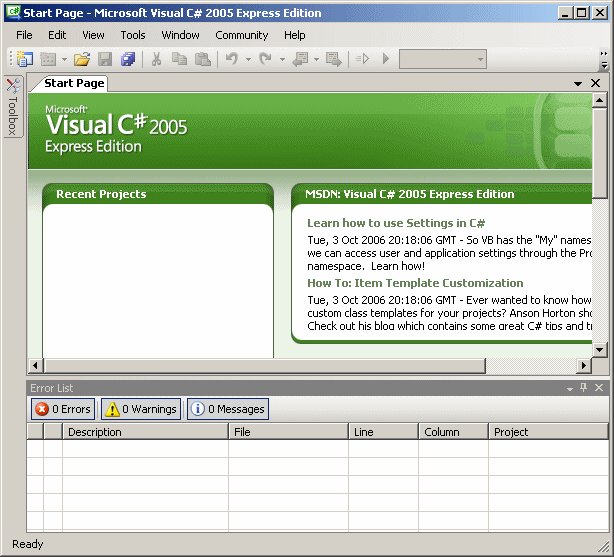The height and width of the screenshot is (557, 614).
Task: Open the Window menu
Action: click(181, 35)
